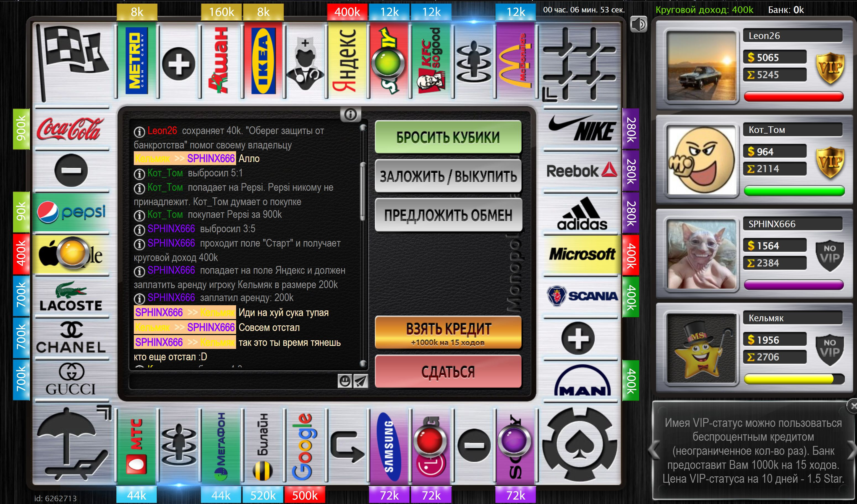The height and width of the screenshot is (504, 857).
Task: Select the Samsung property cell
Action: (x=389, y=446)
